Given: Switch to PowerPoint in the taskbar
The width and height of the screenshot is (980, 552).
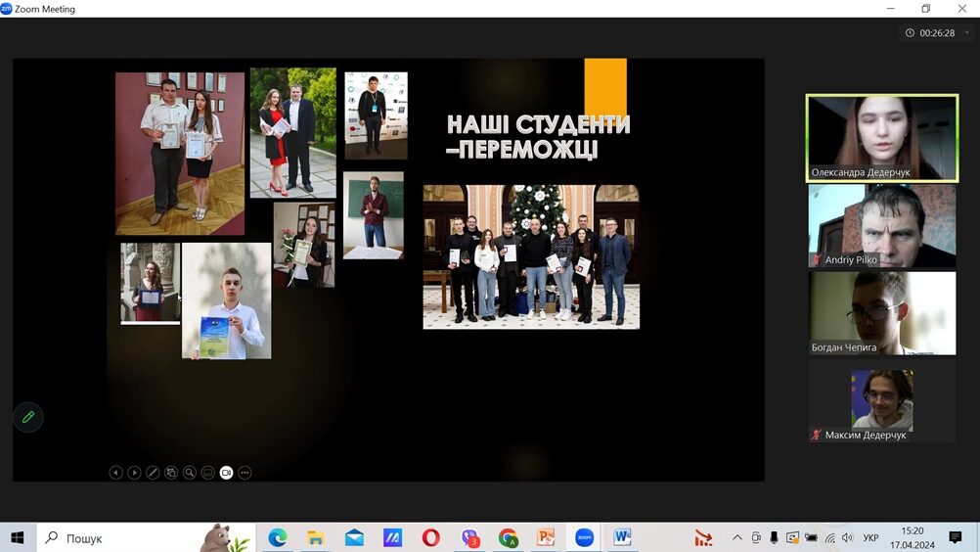Looking at the screenshot, I should (x=546, y=537).
